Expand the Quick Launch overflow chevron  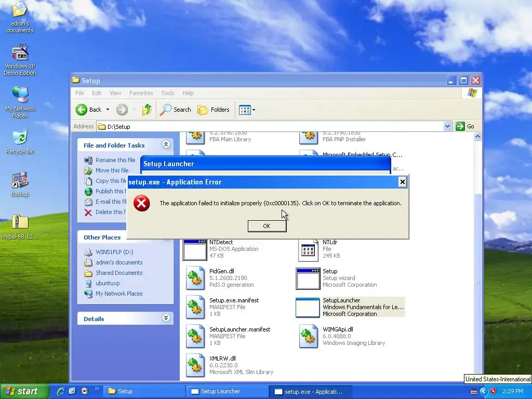97,389
